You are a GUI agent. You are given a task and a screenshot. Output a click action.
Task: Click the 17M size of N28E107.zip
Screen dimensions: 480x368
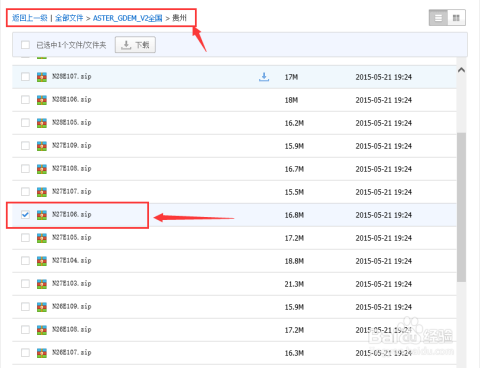pyautogui.click(x=291, y=77)
